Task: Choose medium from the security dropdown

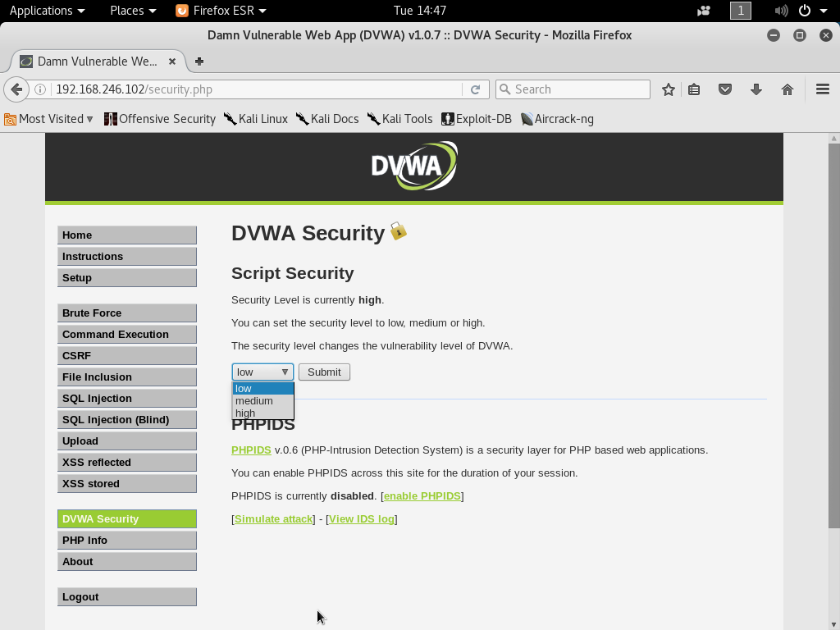Action: (253, 400)
